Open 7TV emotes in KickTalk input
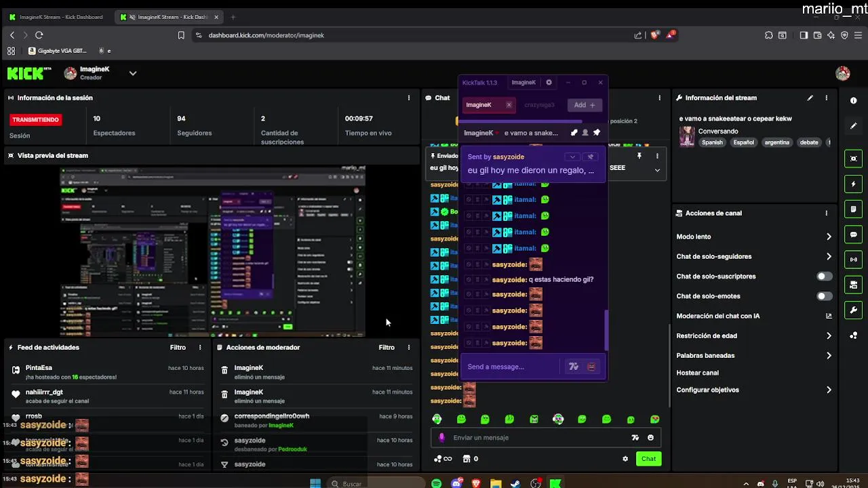The height and width of the screenshot is (488, 868). (573, 367)
